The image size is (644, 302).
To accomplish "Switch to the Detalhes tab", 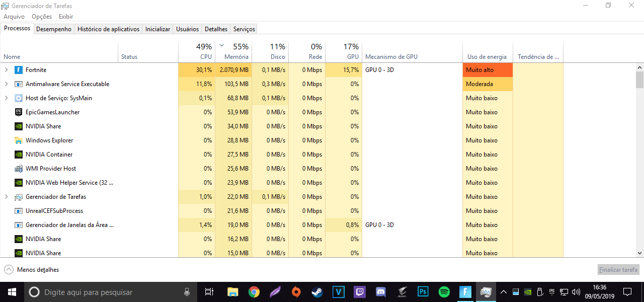I will [216, 29].
